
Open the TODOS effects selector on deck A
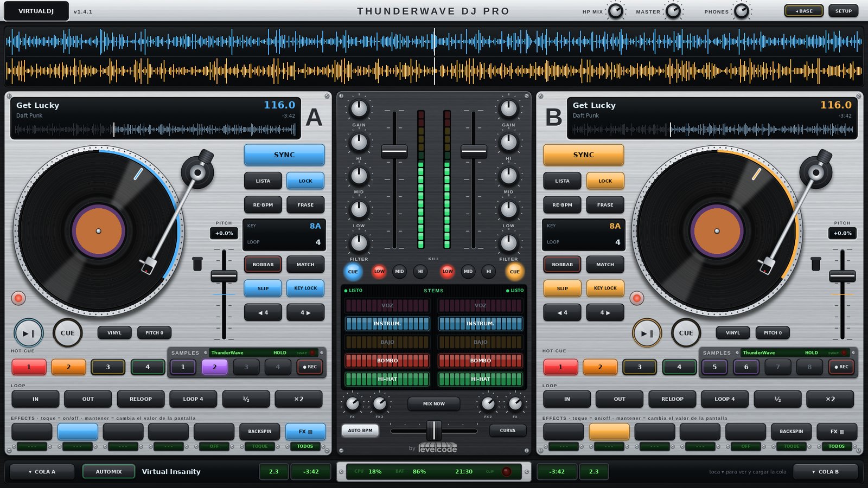pos(305,446)
